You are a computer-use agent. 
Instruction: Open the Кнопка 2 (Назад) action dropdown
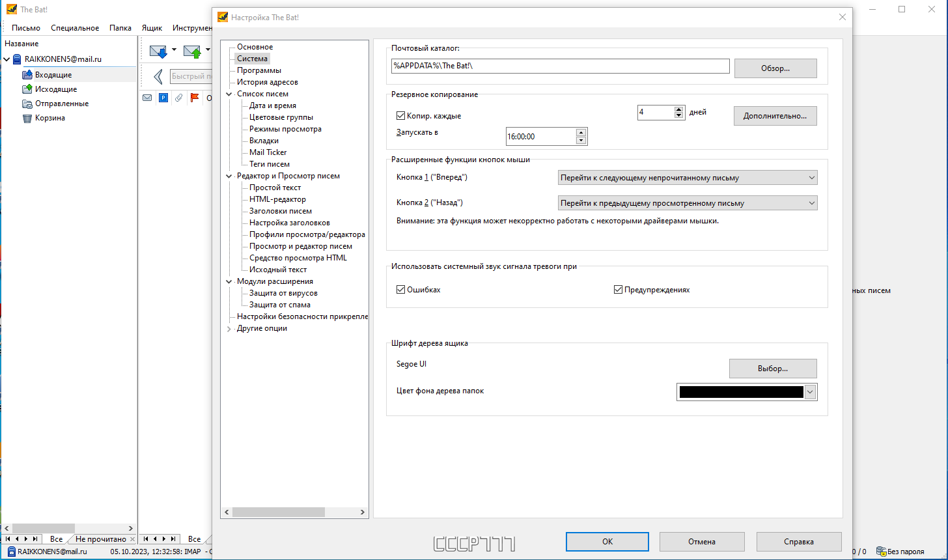coord(688,203)
